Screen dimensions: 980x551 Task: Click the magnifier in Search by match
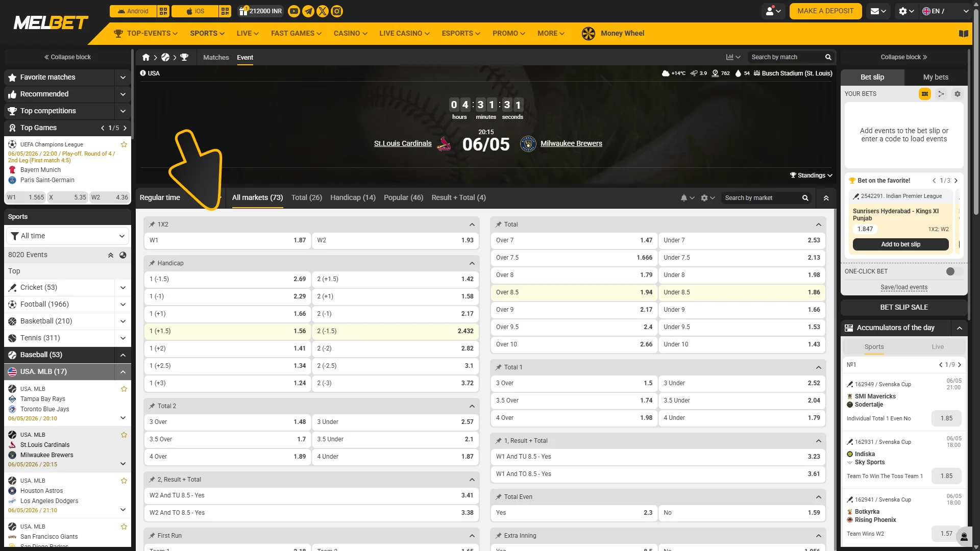828,57
